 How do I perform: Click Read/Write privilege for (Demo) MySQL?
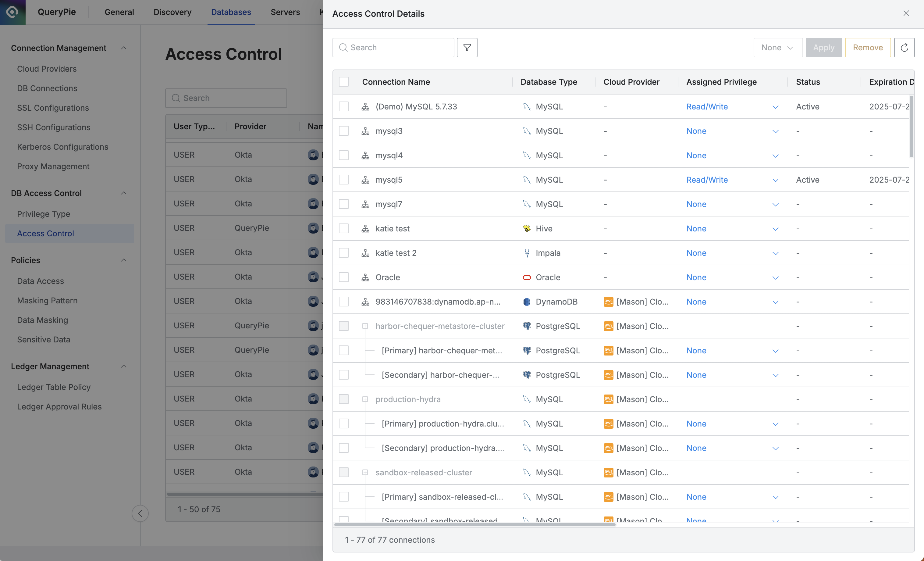pos(706,107)
